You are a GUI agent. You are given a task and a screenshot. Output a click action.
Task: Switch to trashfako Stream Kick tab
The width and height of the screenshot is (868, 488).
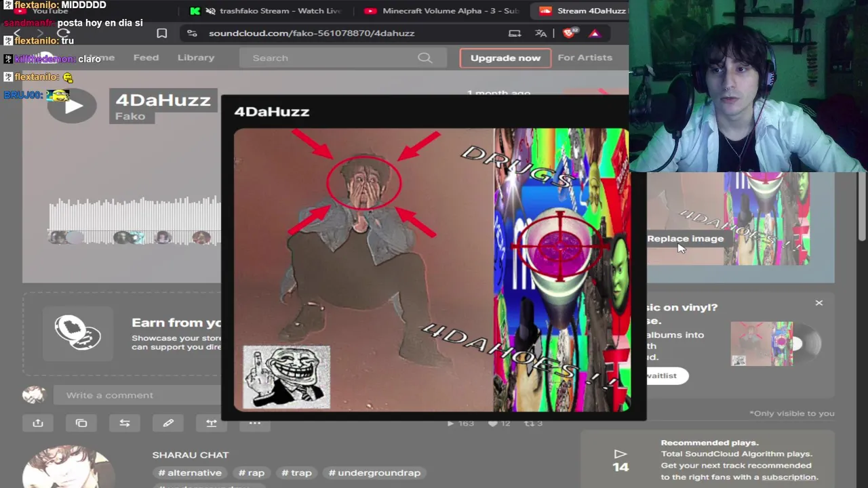pyautogui.click(x=266, y=11)
